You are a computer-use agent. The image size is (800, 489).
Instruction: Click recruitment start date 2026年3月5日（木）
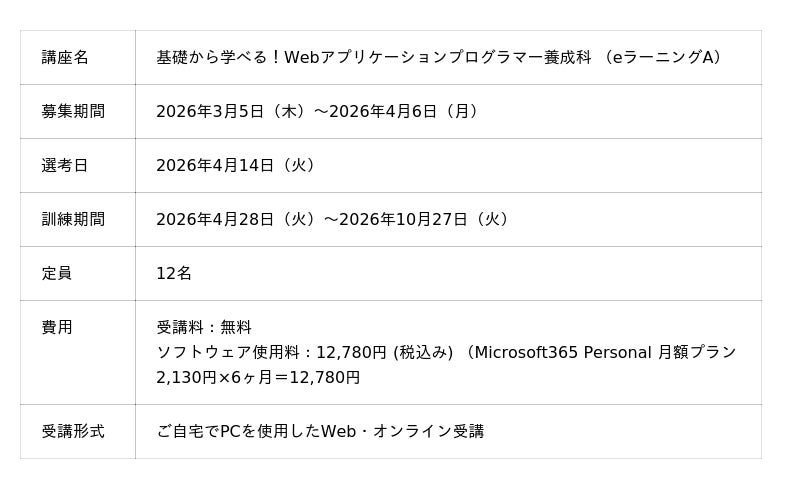tap(233, 112)
